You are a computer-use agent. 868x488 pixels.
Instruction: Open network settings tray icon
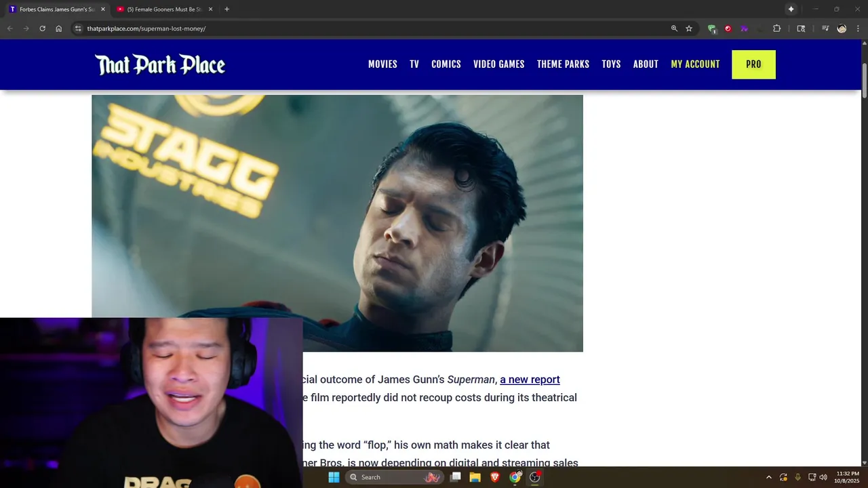point(812,477)
